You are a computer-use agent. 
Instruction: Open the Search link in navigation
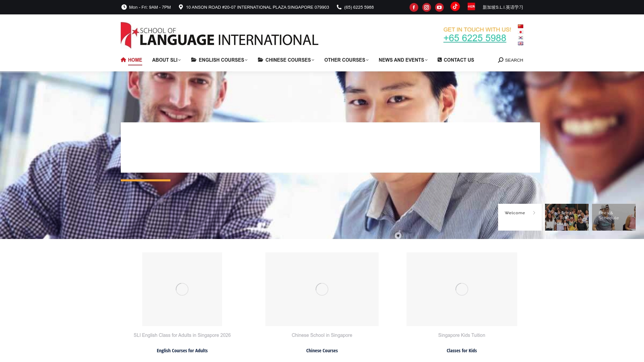[511, 60]
